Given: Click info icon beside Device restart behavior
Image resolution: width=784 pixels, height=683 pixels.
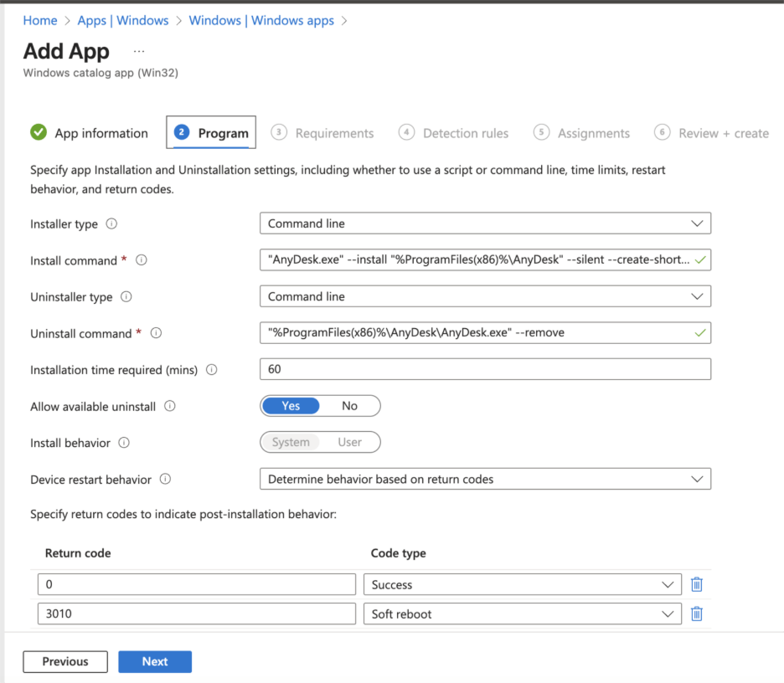Looking at the screenshot, I should (x=165, y=480).
